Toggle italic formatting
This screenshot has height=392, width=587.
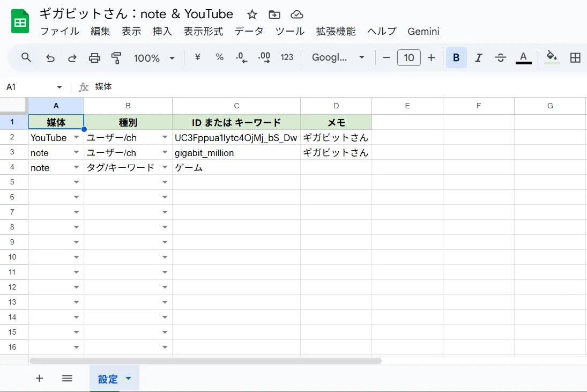click(478, 58)
